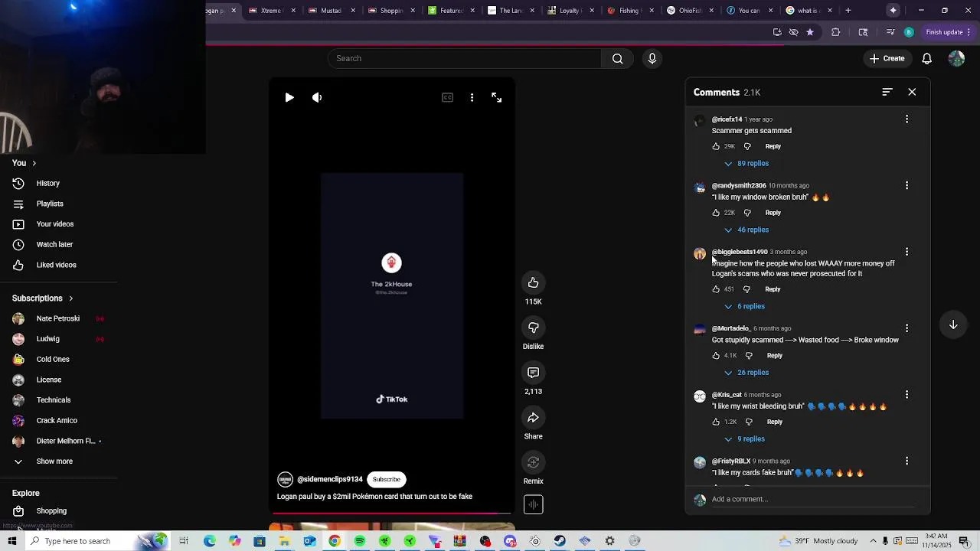Click the Add a comment field

(x=812, y=499)
